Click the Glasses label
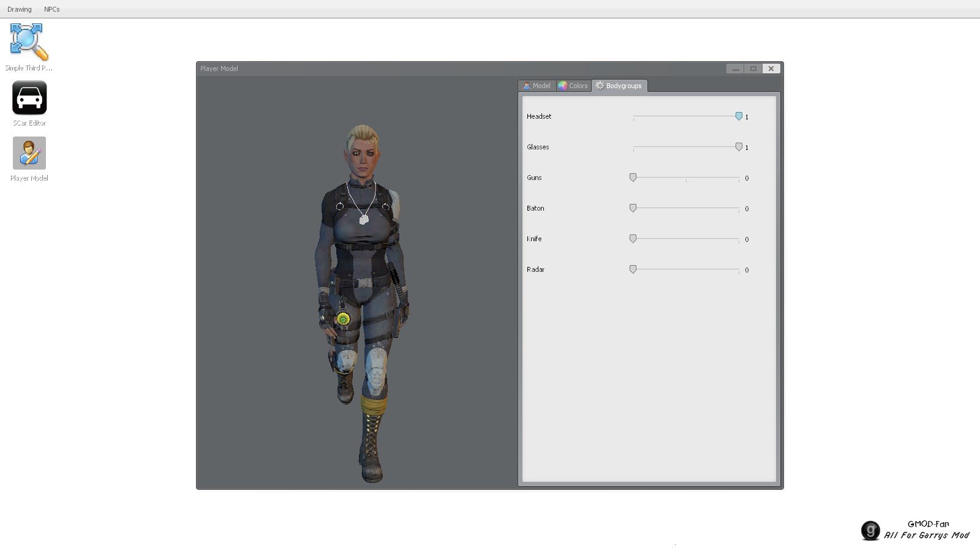Viewport: 980px width, 551px height. click(x=538, y=147)
